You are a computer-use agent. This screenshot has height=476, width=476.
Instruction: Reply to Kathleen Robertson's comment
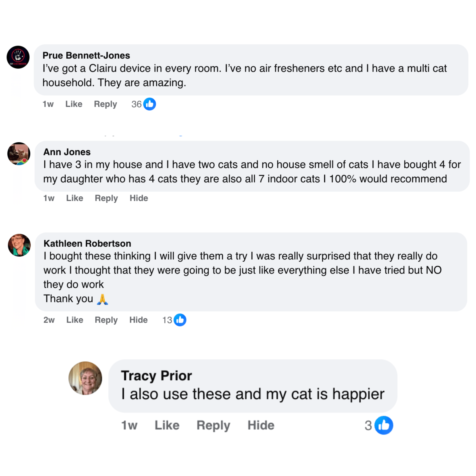(x=106, y=320)
